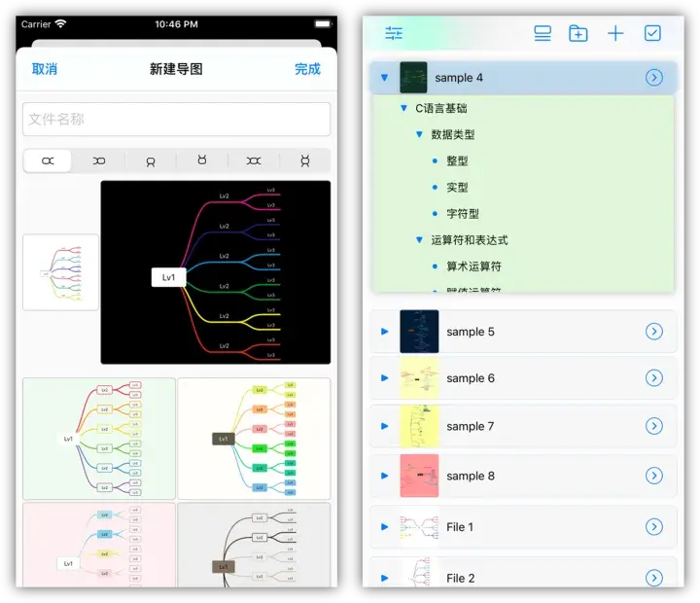Select the 算术运算符 outline item
Viewport: 700px width, 603px height.
[x=473, y=266]
